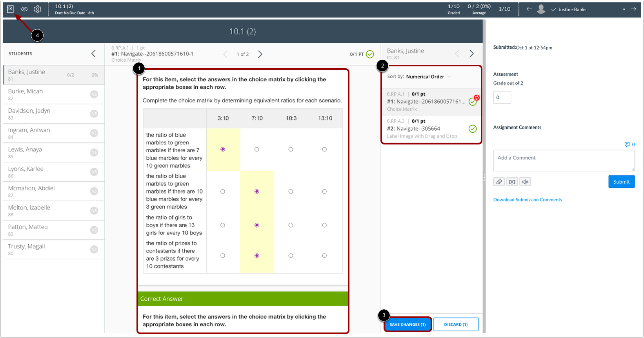The height and width of the screenshot is (338, 644).
Task: Select student Lyons, Karlee
Action: coord(54,172)
